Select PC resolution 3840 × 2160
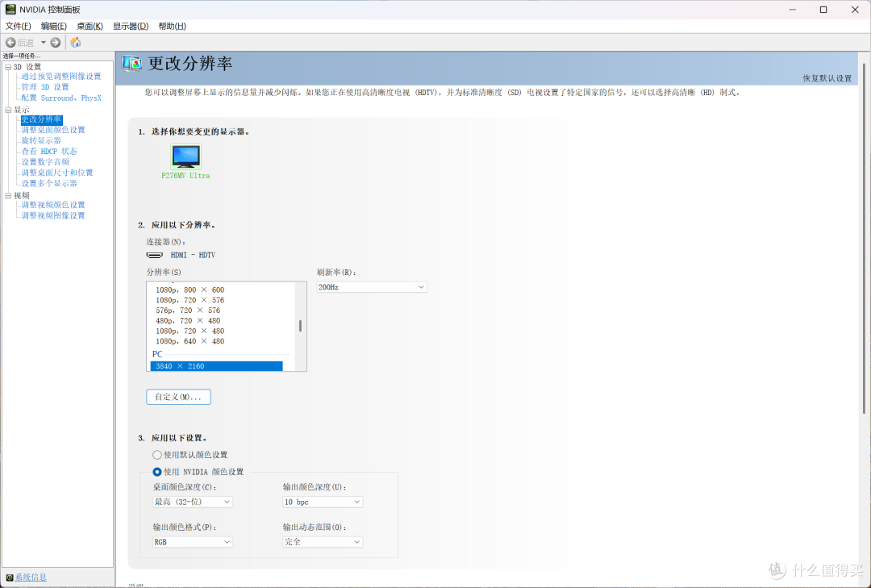The height and width of the screenshot is (588, 871). click(217, 366)
